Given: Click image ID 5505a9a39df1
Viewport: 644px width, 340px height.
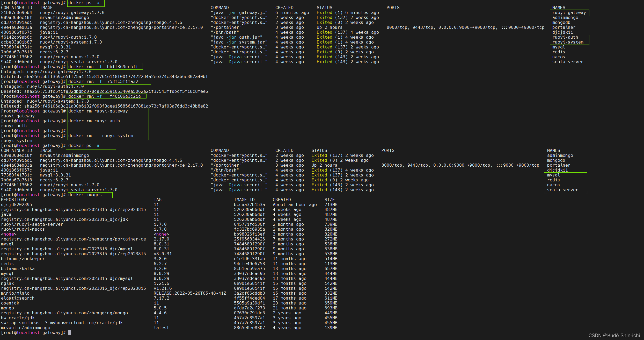Looking at the screenshot, I should pos(250,303).
